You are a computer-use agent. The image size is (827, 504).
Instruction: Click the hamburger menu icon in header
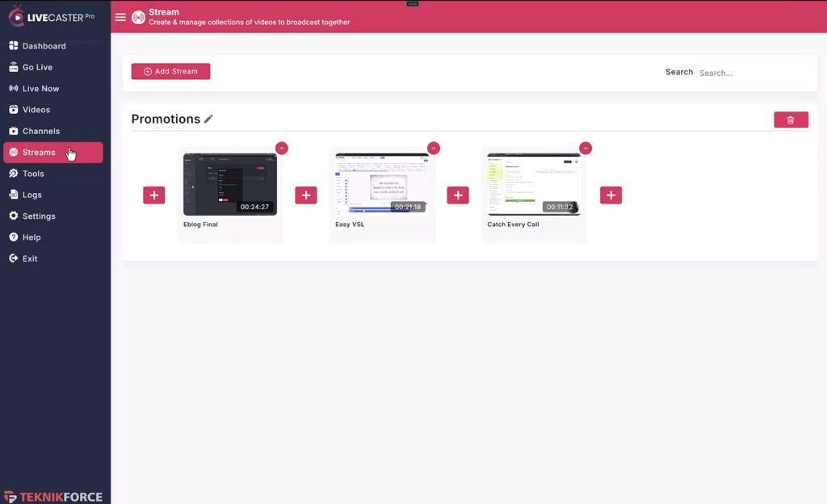120,17
